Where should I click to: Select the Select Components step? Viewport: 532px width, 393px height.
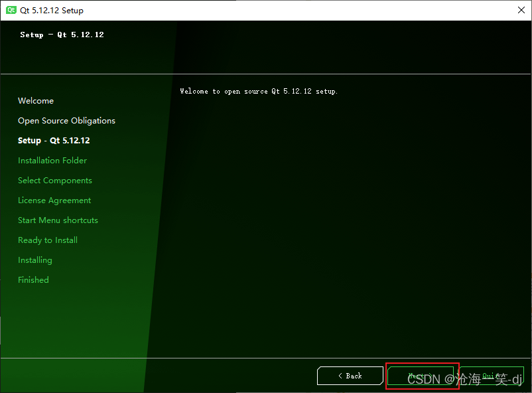[54, 180]
